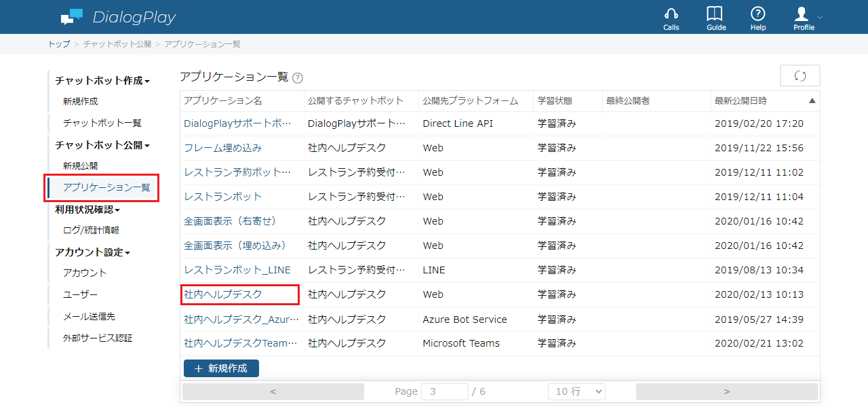868x407 pixels.
Task: Click the Azure Bot Service platform cell
Action: [465, 319]
